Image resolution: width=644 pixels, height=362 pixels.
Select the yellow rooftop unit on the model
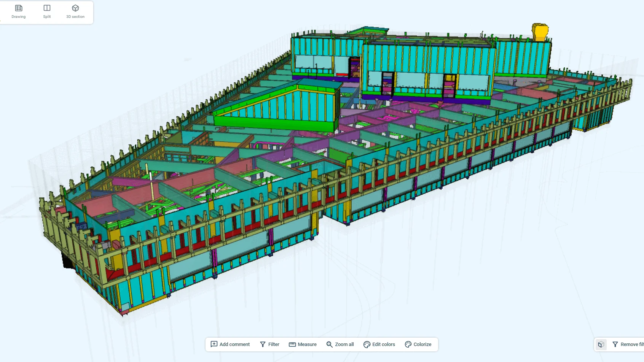click(540, 32)
